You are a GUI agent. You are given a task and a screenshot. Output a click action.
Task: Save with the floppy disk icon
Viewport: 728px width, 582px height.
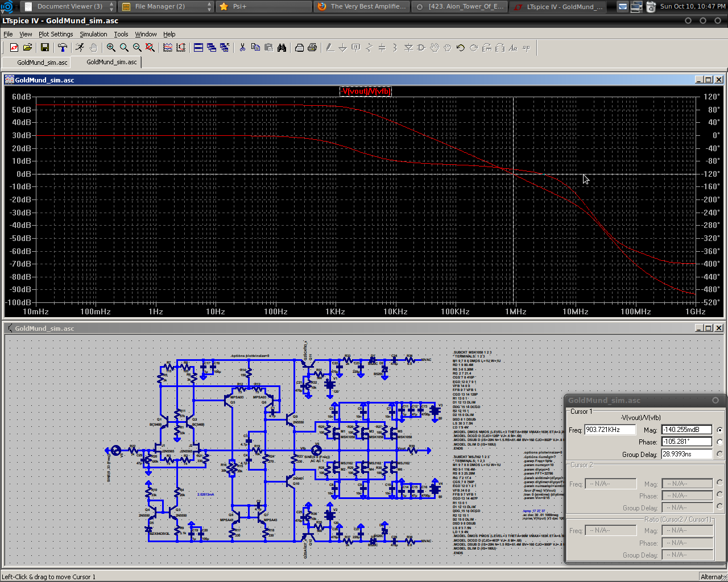[x=45, y=48]
